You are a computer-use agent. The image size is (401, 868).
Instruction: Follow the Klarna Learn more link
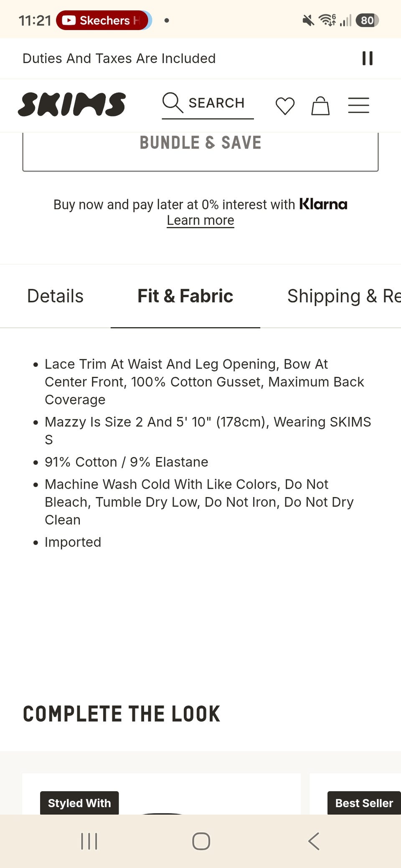click(200, 220)
